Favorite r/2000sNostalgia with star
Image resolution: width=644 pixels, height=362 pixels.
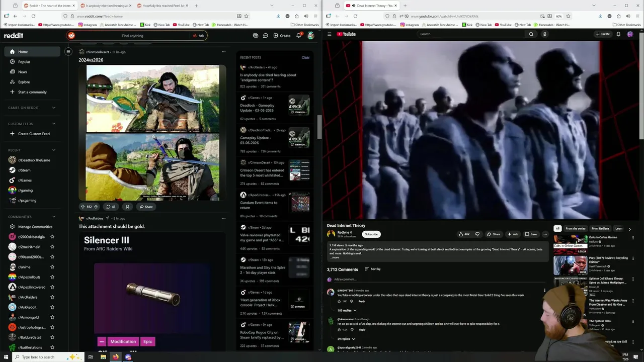pos(52,237)
